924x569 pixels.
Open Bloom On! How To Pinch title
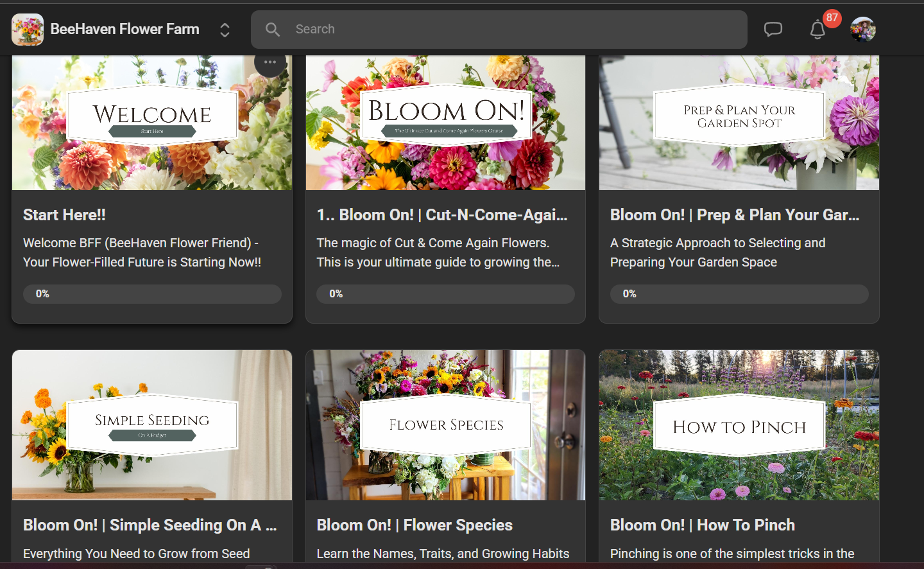(x=703, y=525)
